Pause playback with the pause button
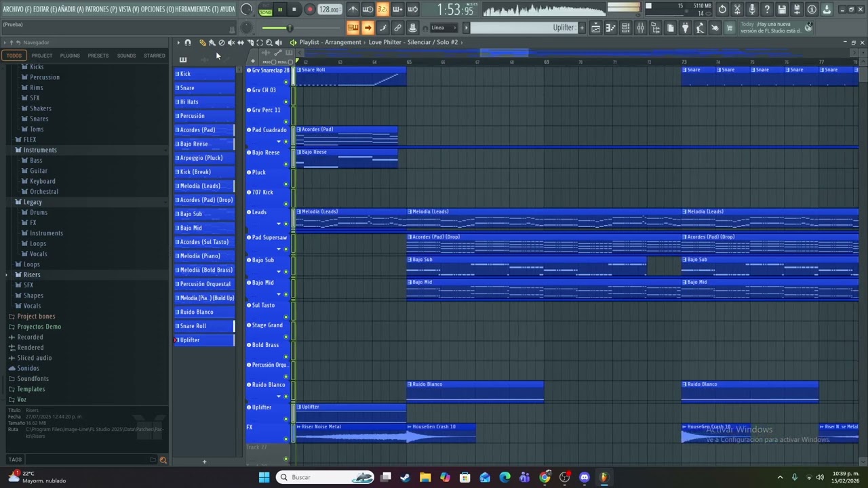This screenshot has height=488, width=868. click(279, 9)
